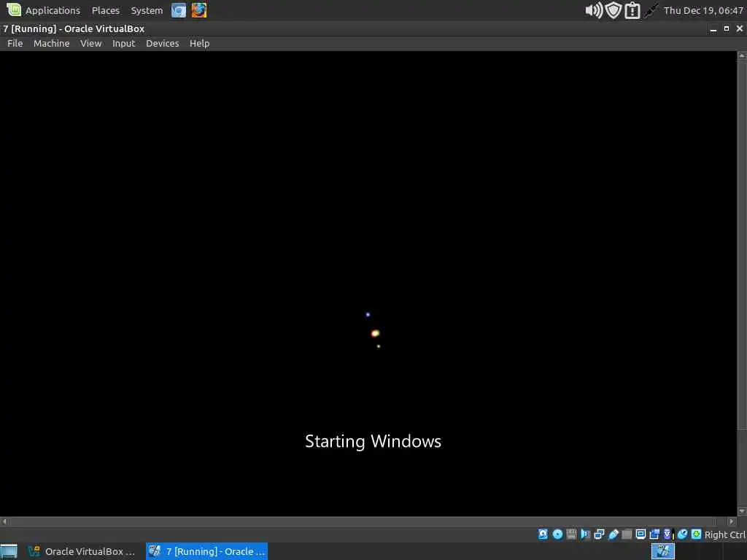Open the System menu in top panel

coord(147,10)
